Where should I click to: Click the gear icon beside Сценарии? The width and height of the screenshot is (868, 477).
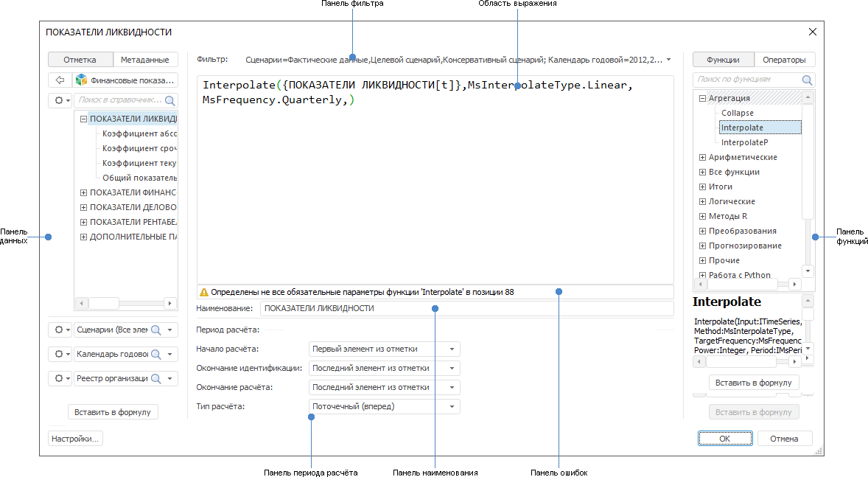click(60, 330)
